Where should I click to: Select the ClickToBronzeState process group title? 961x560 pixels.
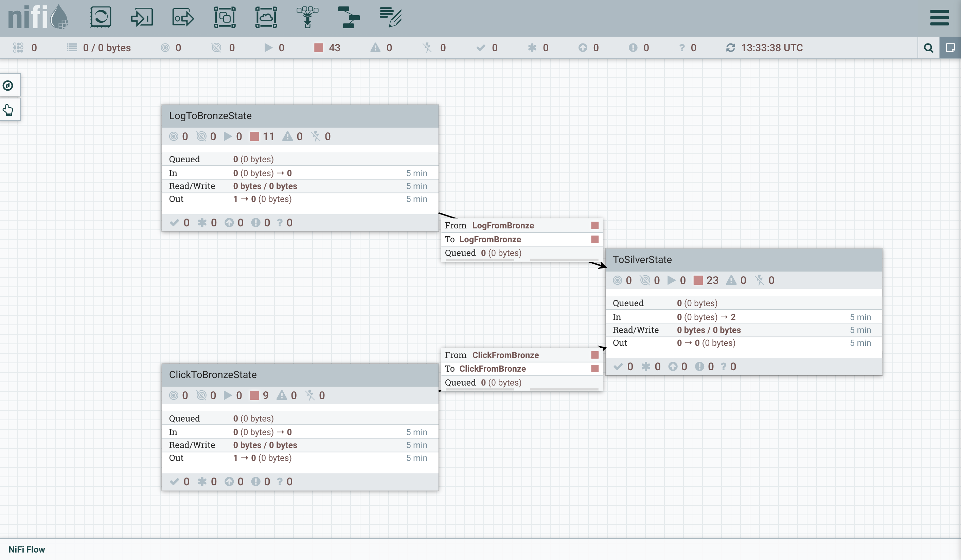pyautogui.click(x=213, y=374)
